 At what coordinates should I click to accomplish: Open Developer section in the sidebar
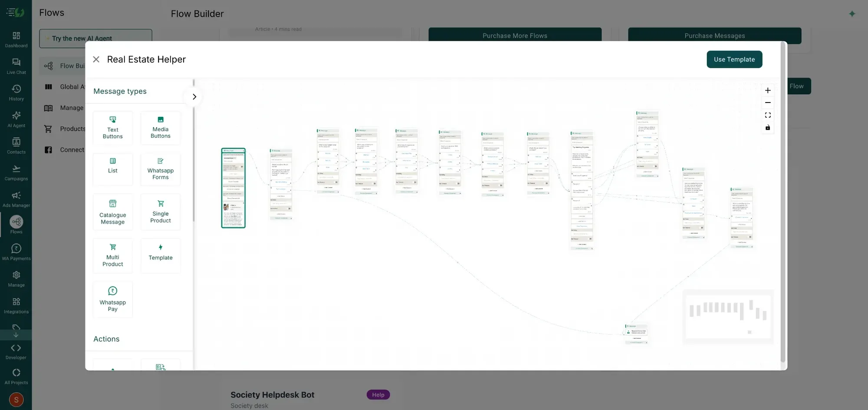tap(16, 351)
